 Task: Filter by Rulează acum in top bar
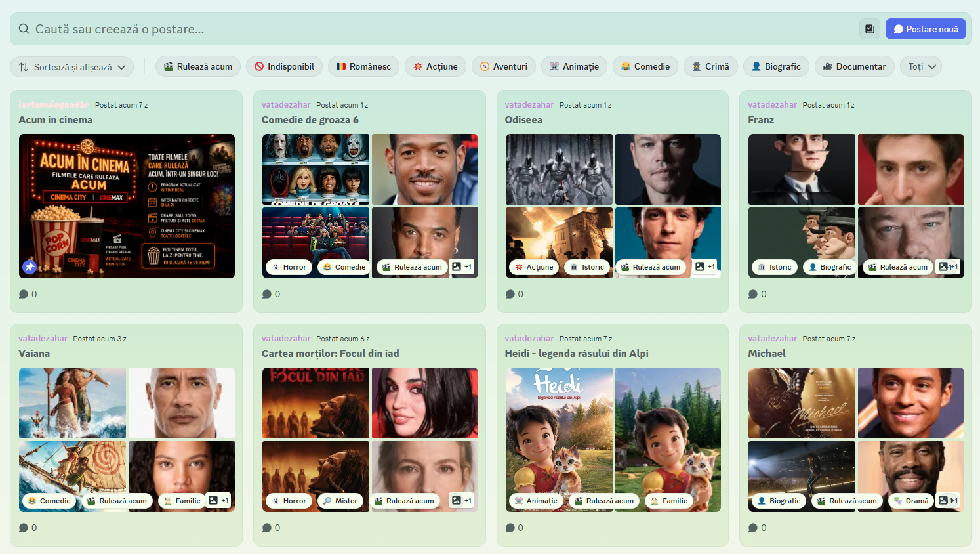[197, 67]
